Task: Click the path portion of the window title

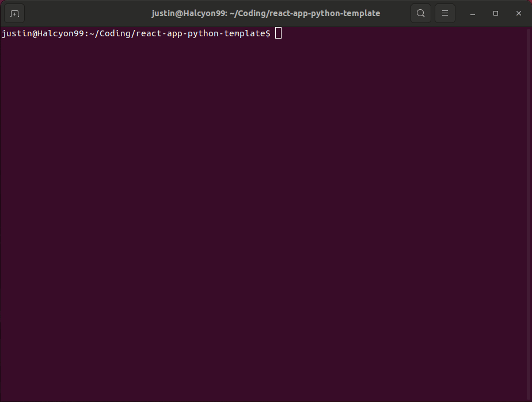Action: click(x=305, y=13)
